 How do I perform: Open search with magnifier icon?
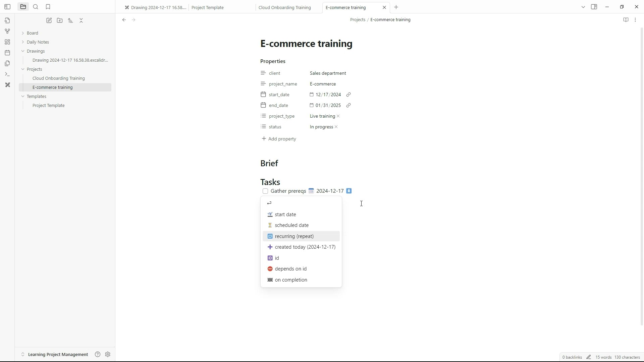pyautogui.click(x=36, y=7)
